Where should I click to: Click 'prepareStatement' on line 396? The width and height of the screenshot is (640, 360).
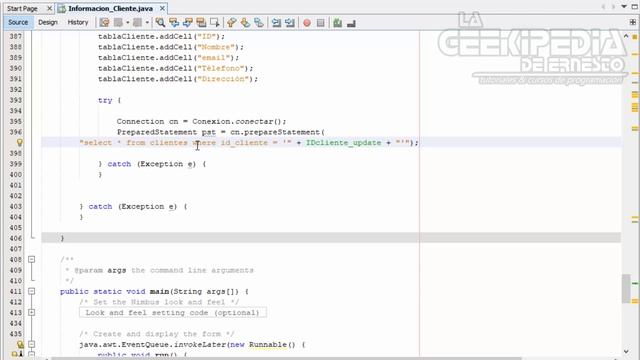click(282, 132)
